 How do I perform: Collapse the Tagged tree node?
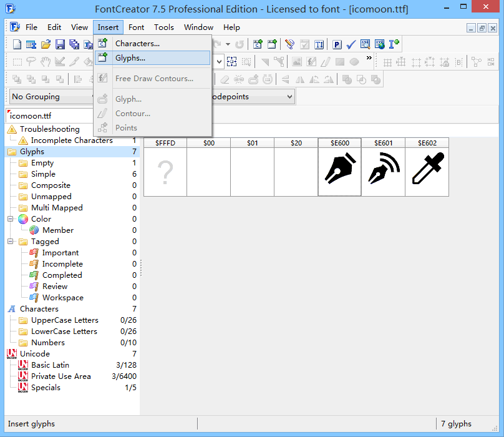tap(10, 242)
